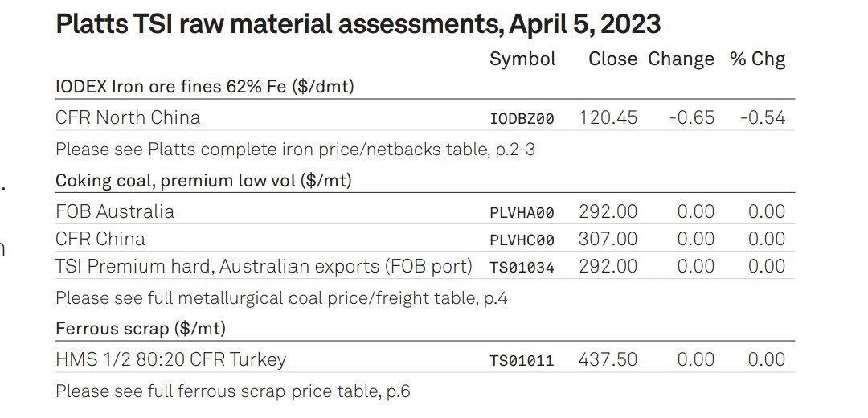The height and width of the screenshot is (418, 868).
Task: Select the Close column header
Action: (x=612, y=59)
